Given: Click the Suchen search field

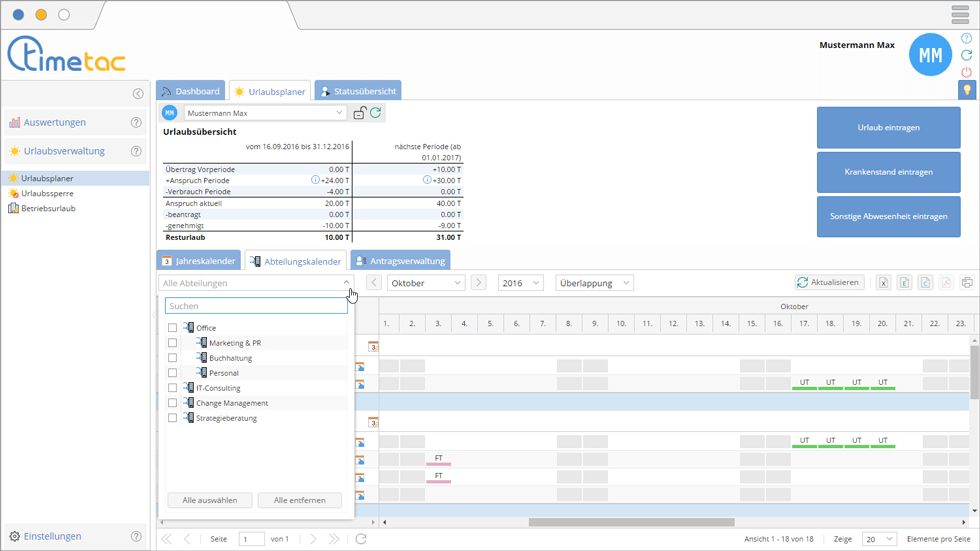Looking at the screenshot, I should pyautogui.click(x=256, y=306).
